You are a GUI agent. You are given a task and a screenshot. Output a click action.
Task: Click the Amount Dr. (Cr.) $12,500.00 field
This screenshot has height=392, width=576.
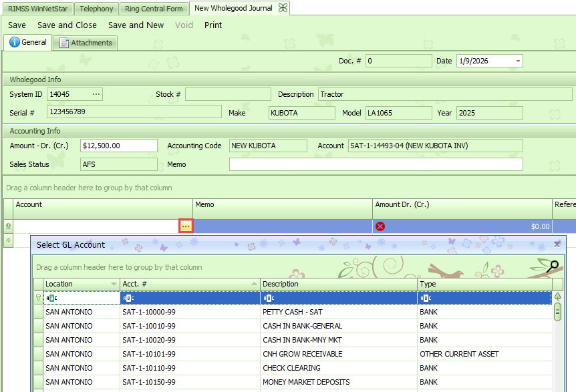click(x=118, y=146)
